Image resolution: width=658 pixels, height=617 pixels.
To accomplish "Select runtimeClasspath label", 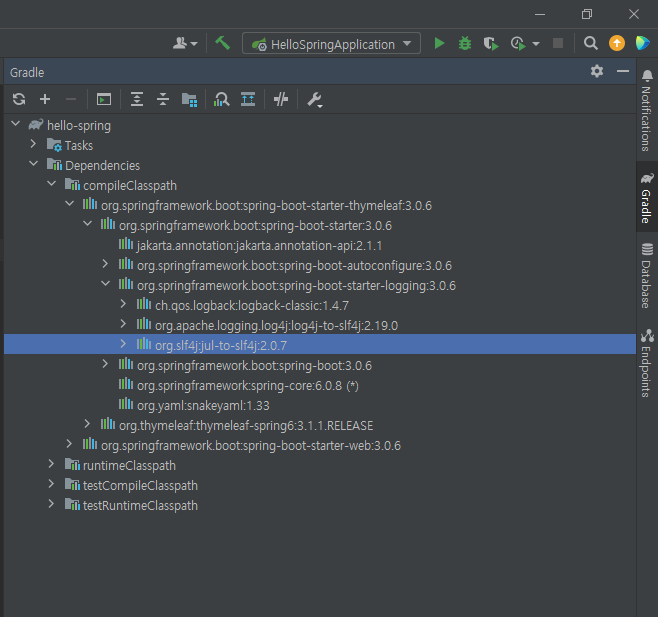I will tap(129, 465).
